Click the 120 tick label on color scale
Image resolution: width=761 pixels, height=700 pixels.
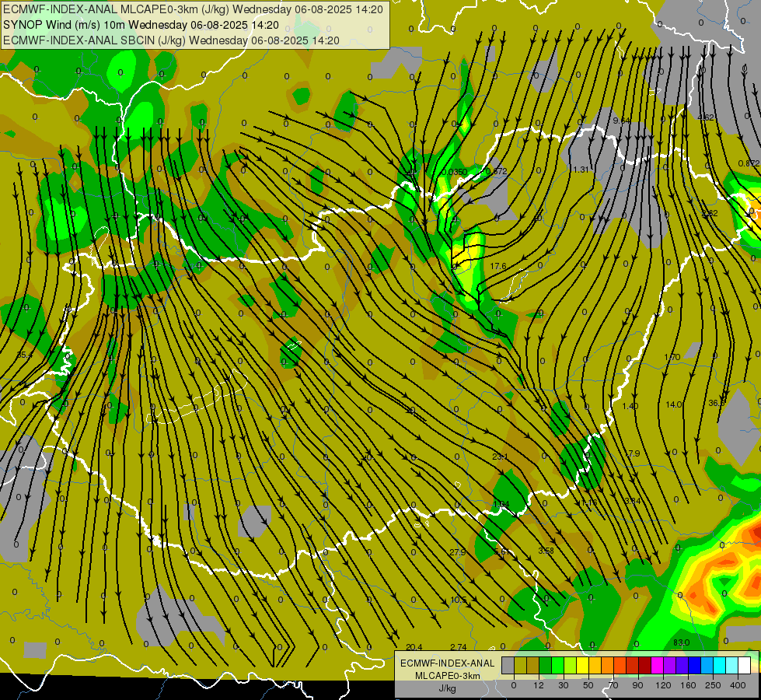click(664, 685)
